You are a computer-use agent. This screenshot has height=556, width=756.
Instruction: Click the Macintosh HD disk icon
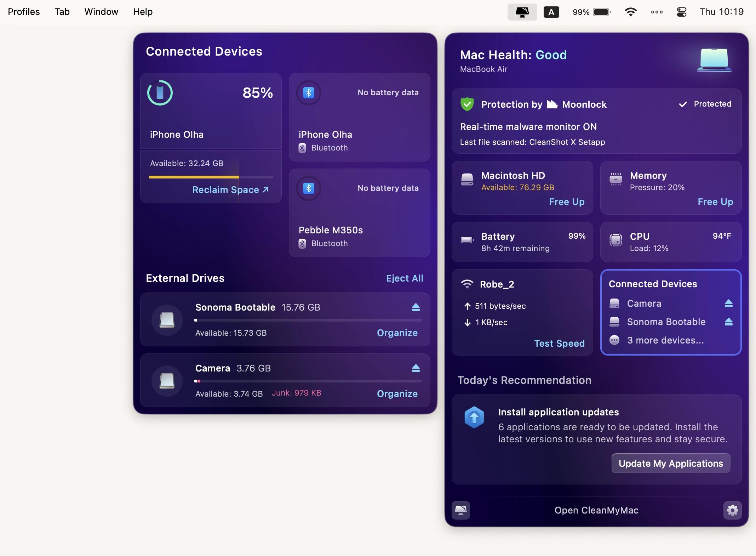467,179
